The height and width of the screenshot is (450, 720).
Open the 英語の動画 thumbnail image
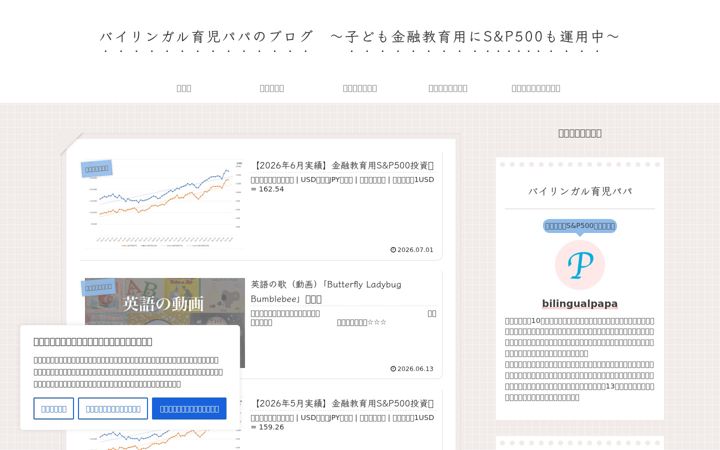pyautogui.click(x=165, y=322)
